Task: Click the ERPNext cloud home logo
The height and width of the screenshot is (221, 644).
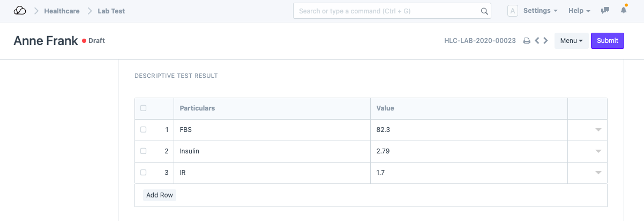Action: (20, 11)
